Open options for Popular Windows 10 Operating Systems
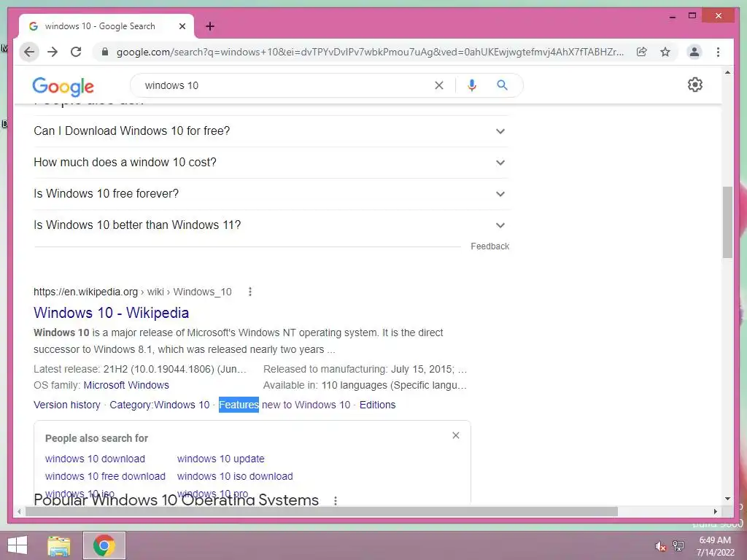The image size is (747, 560). (x=336, y=500)
